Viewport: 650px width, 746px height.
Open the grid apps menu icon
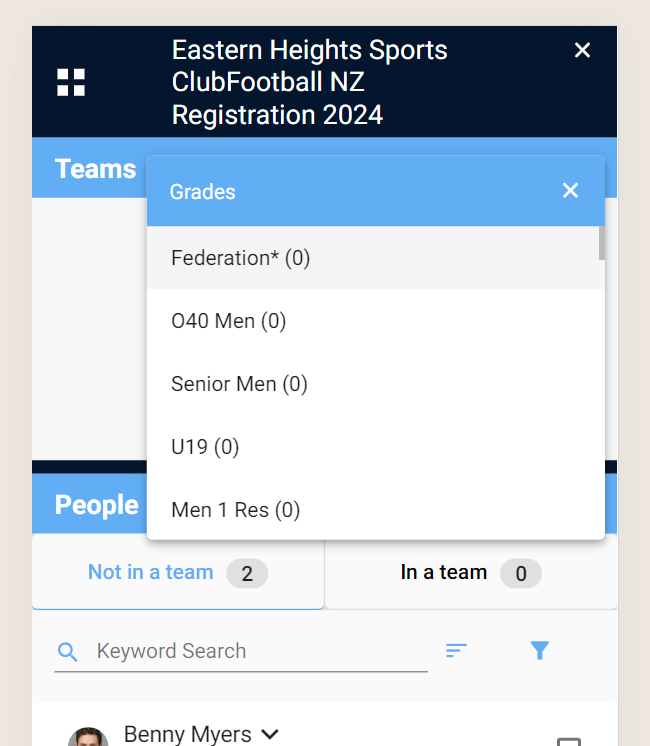pos(71,82)
